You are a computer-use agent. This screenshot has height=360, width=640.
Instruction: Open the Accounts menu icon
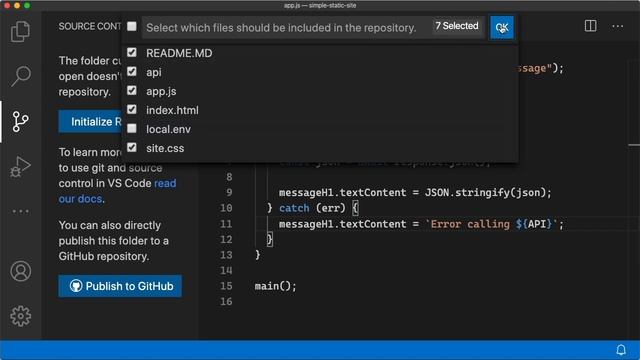20,271
